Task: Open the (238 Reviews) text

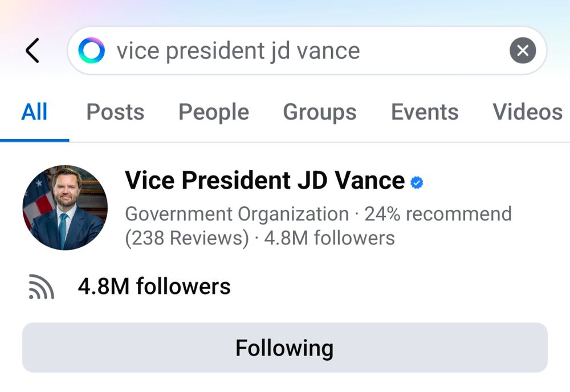Action: pyautogui.click(x=187, y=238)
